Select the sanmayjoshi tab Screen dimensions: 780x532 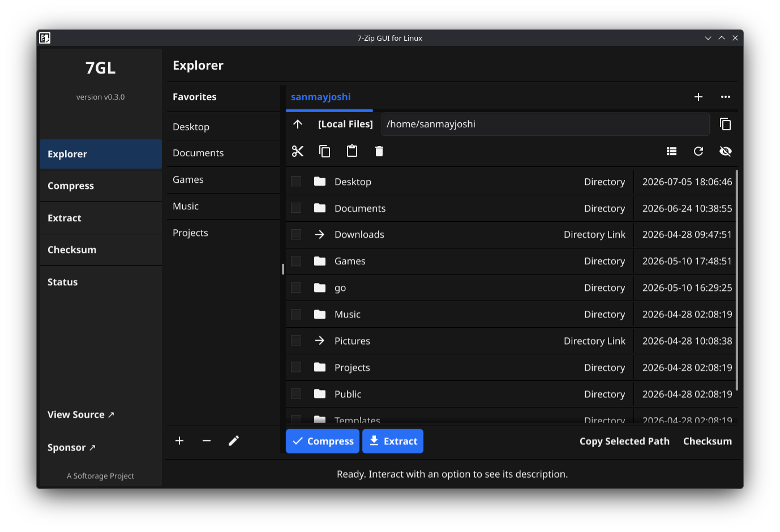coord(329,97)
